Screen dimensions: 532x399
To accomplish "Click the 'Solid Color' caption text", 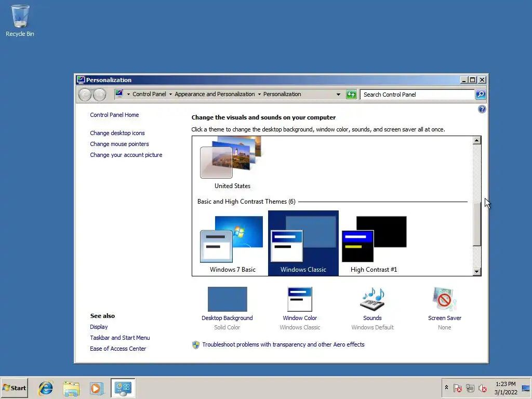I will click(227, 327).
